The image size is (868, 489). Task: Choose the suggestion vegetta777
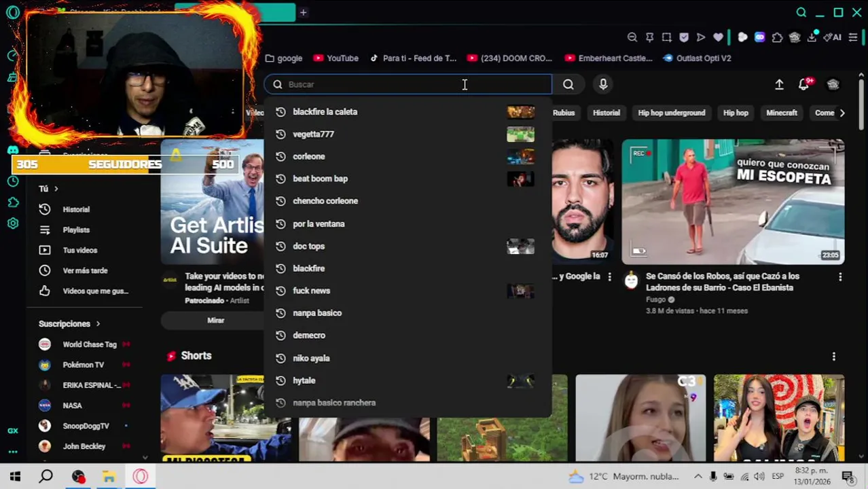tap(408, 134)
